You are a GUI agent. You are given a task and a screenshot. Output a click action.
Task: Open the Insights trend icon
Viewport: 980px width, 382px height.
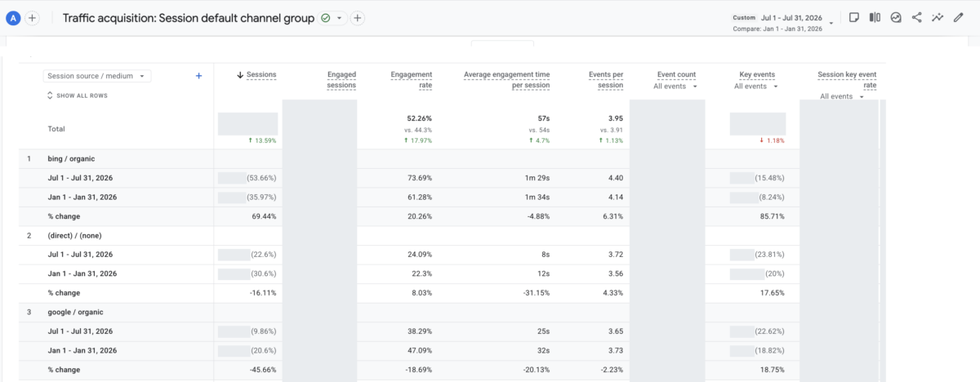[x=896, y=17]
